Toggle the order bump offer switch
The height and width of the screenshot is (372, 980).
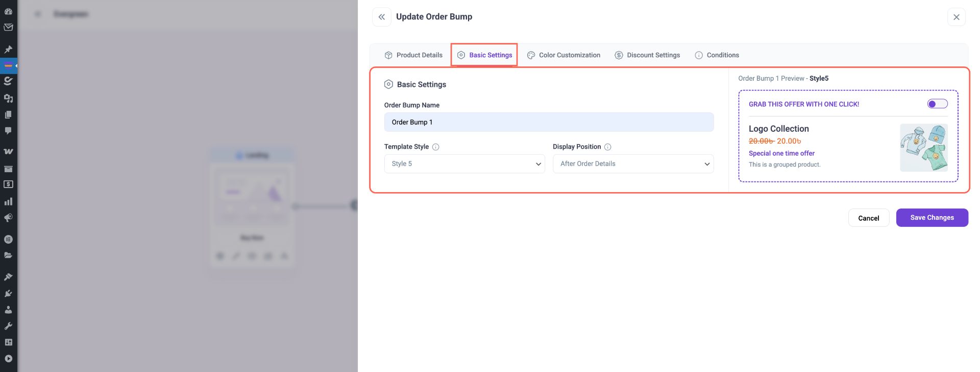pyautogui.click(x=938, y=104)
